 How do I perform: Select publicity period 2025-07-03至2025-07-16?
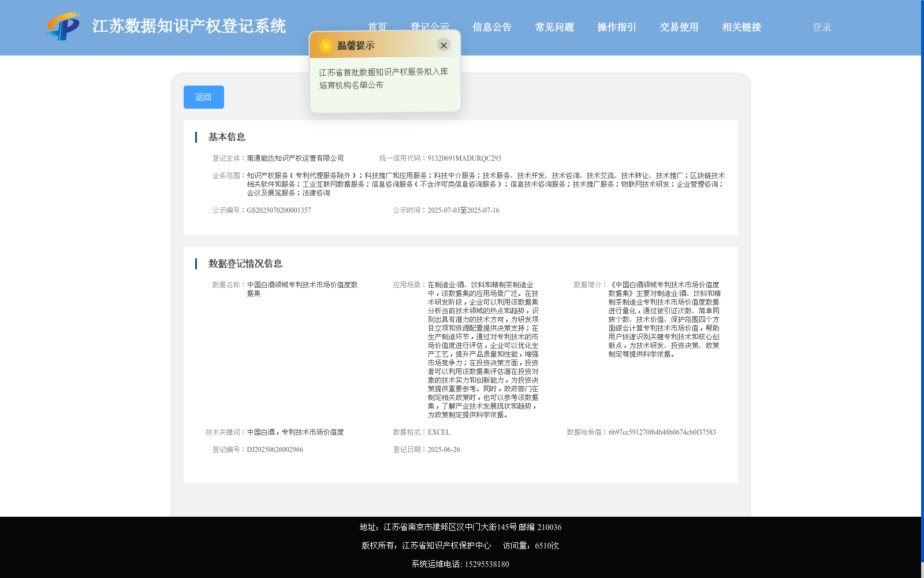pos(463,210)
